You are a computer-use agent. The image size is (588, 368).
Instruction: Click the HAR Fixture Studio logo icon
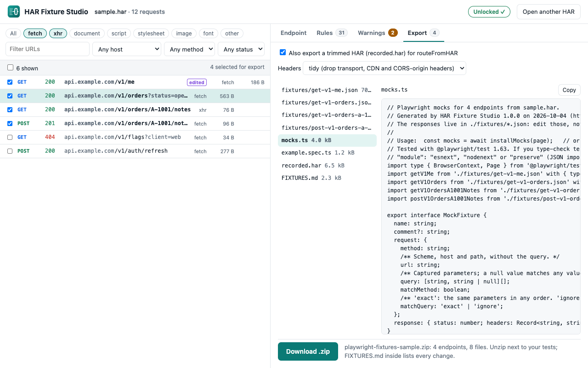click(x=14, y=11)
